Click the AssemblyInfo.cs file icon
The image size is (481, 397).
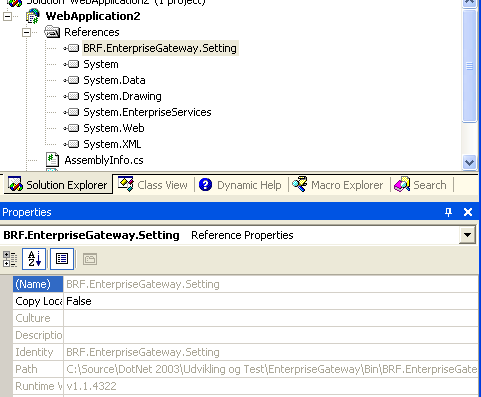(x=52, y=160)
